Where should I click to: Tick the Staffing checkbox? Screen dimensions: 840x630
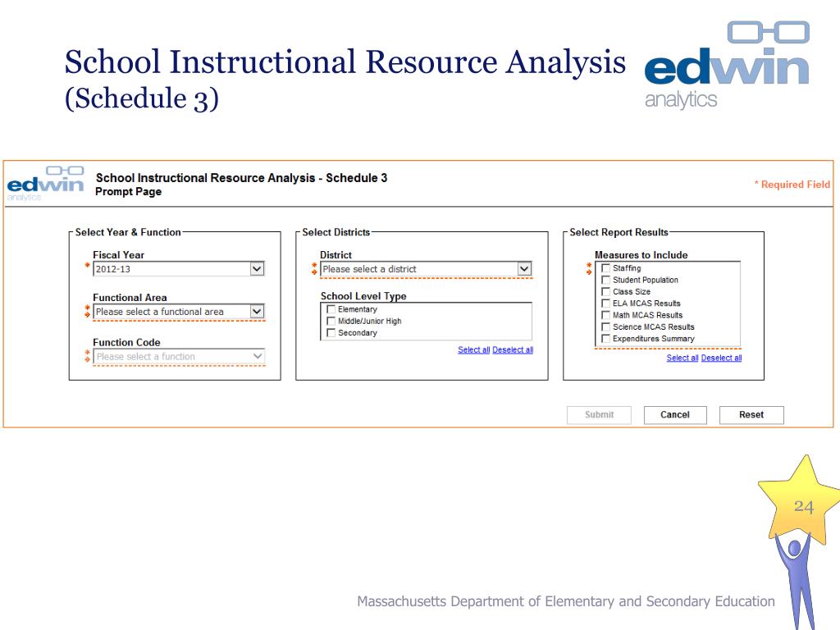click(x=606, y=268)
